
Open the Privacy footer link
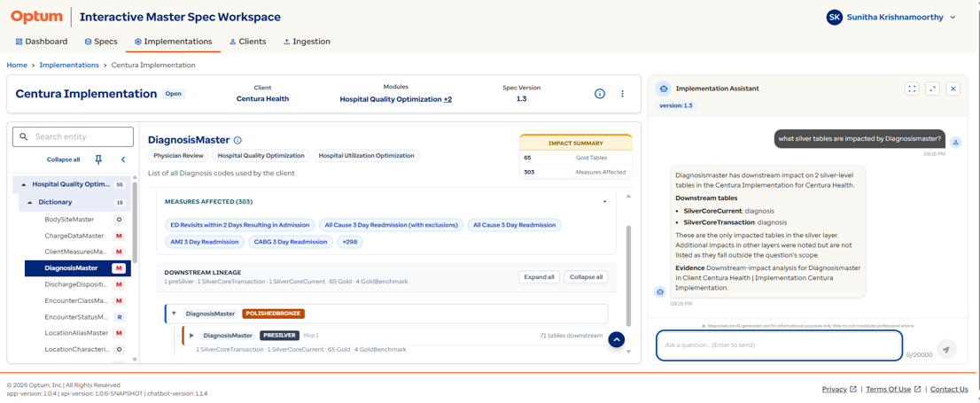839,389
